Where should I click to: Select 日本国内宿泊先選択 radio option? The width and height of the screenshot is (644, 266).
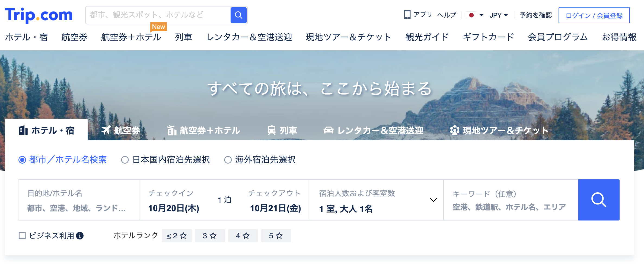pos(165,160)
